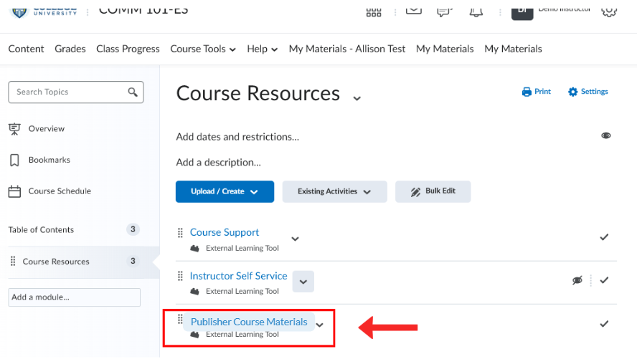Grab the Instructor Self Service drag handle
Screen dimensions: 637x364
tap(180, 277)
